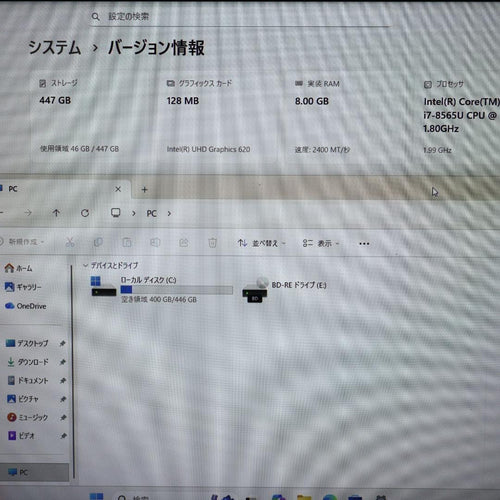The height and width of the screenshot is (500, 500).
Task: Unpin ミュージック via its pin icon
Action: (63, 417)
